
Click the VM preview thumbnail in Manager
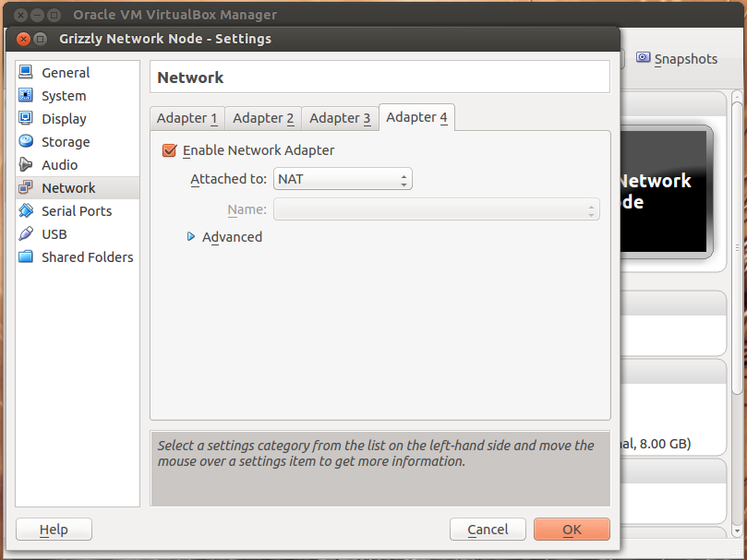(667, 192)
